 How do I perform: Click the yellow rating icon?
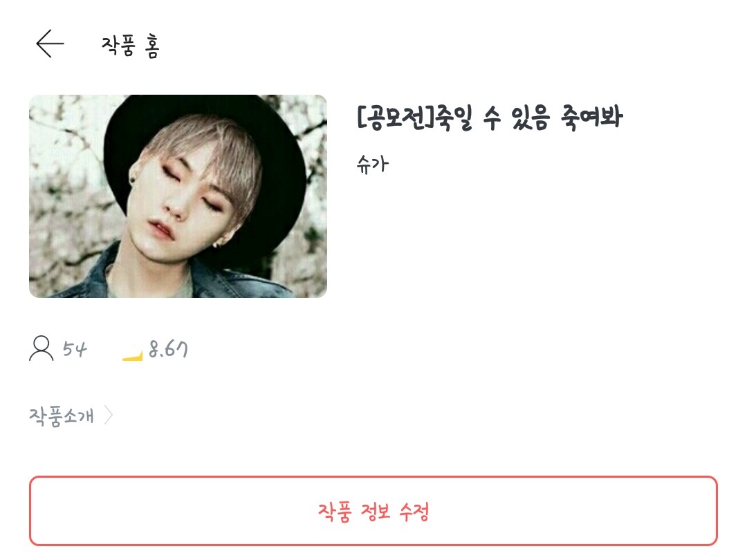(132, 355)
